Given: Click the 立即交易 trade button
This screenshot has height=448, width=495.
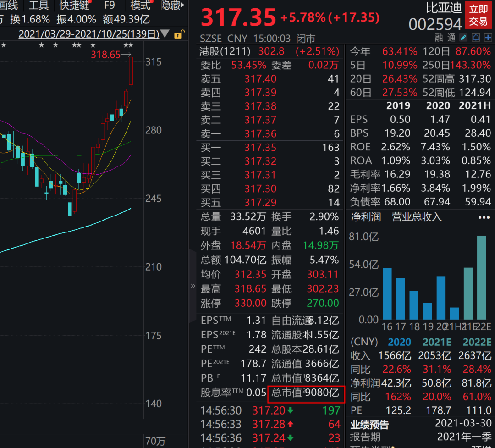Looking at the screenshot, I should click(478, 15).
